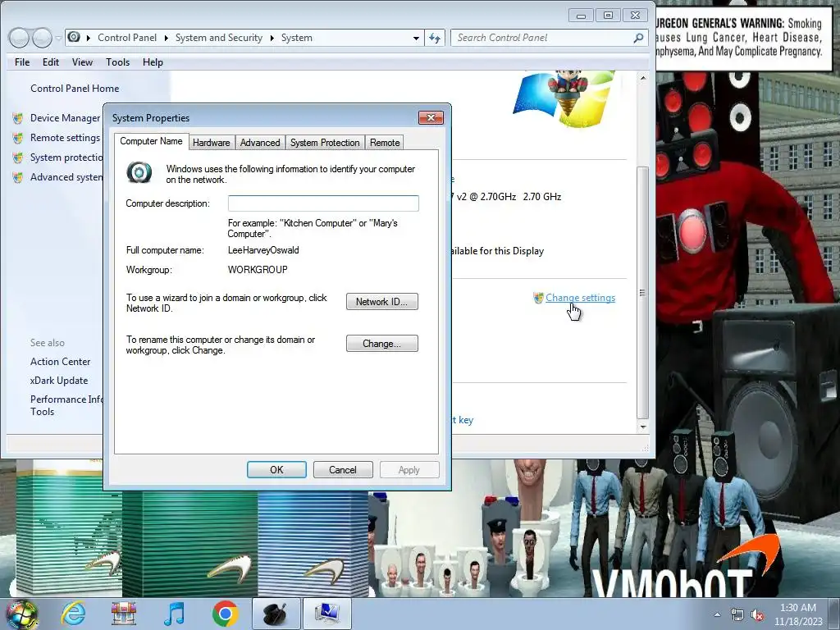Open Remote settings in the sidebar
840x630 pixels.
tap(65, 138)
